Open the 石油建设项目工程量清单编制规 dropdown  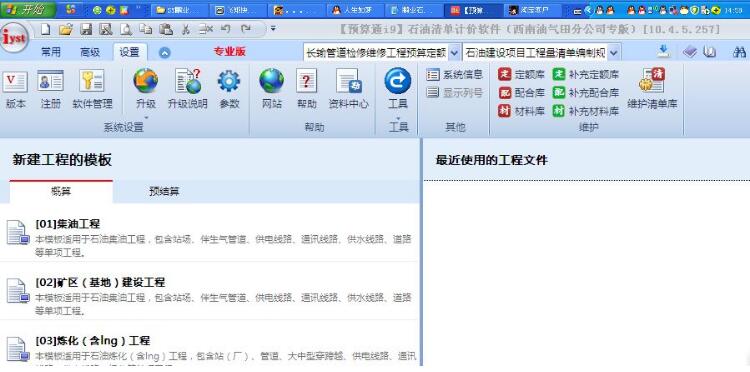pyautogui.click(x=614, y=53)
